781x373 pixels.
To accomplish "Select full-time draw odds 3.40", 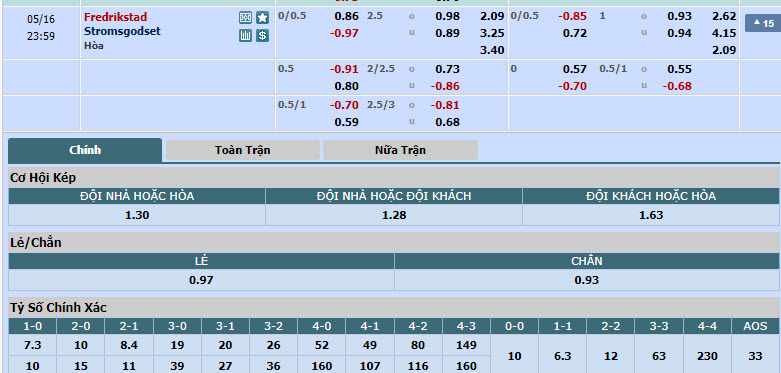I will [492, 50].
